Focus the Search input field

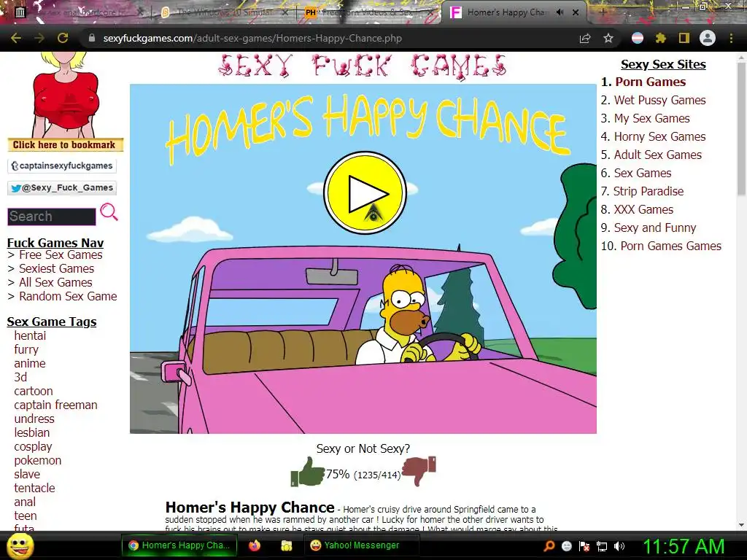click(52, 216)
